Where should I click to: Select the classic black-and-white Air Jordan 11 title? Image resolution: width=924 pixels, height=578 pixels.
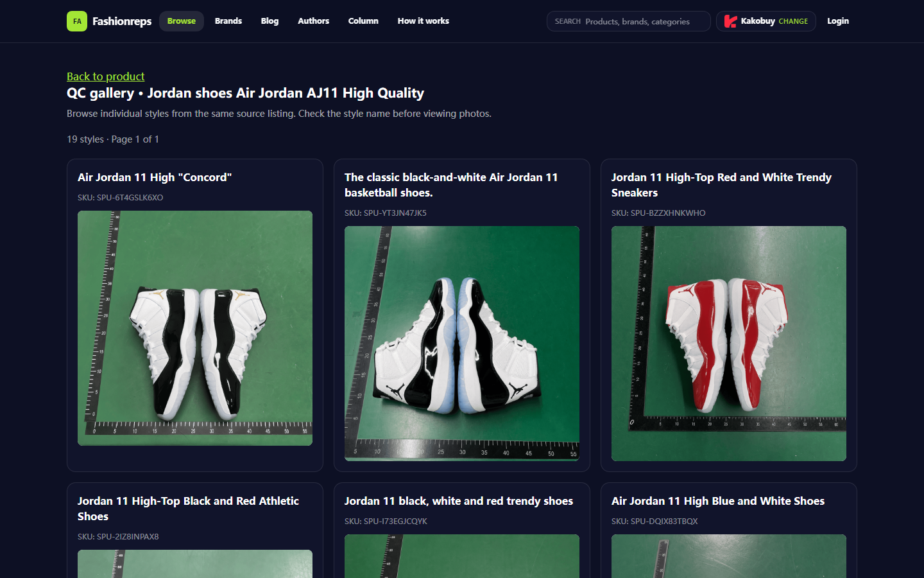pyautogui.click(x=451, y=185)
